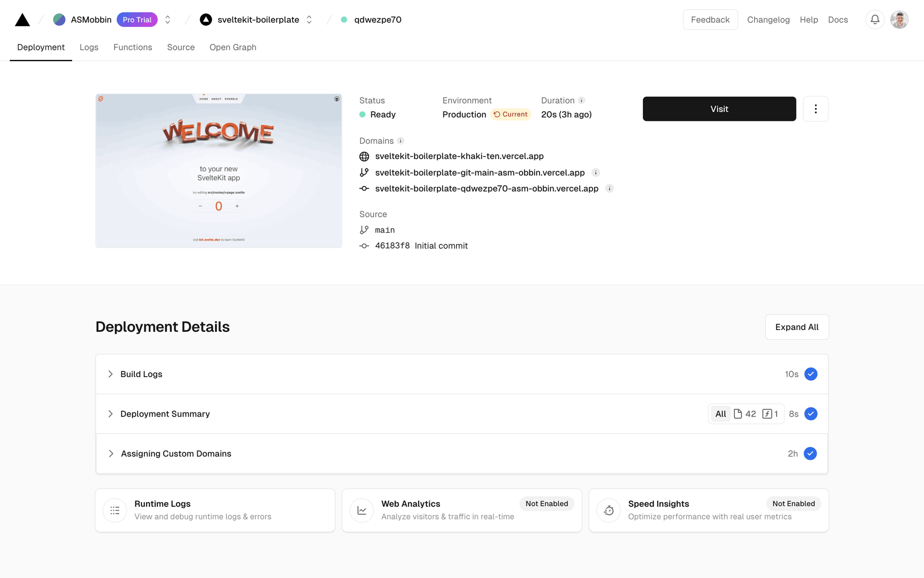The image size is (924, 578).
Task: Click info icon next to git-main domain
Action: 596,172
